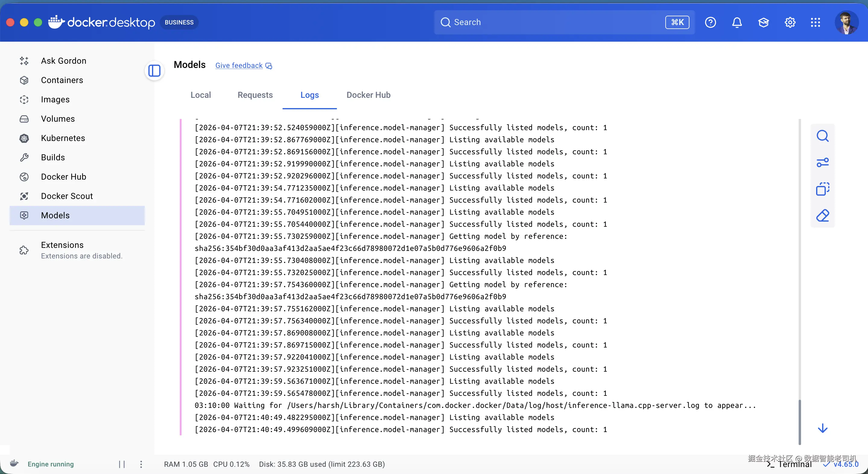Select the Logs tab
868x474 pixels.
point(310,95)
